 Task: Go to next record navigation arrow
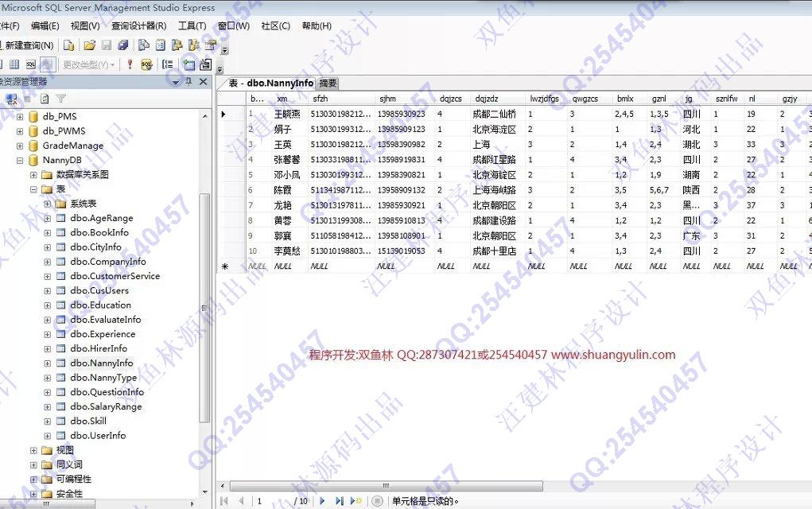(x=322, y=501)
